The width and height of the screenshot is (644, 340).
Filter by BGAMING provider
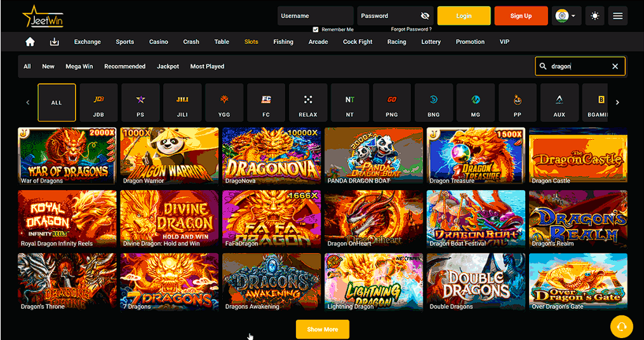[x=595, y=103]
